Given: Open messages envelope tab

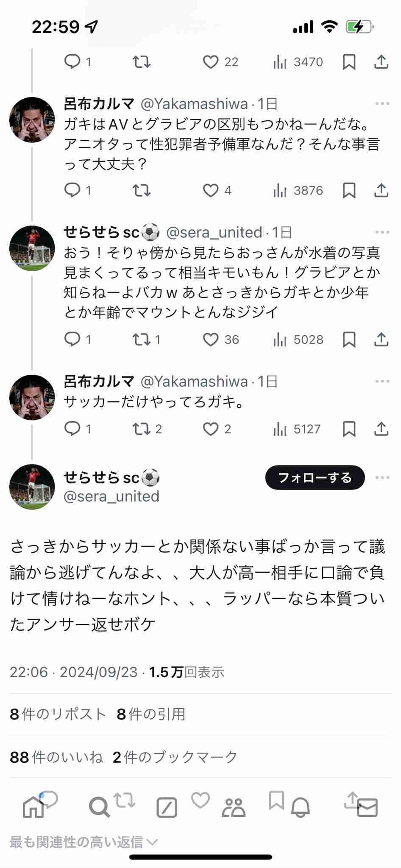Looking at the screenshot, I should [x=367, y=807].
